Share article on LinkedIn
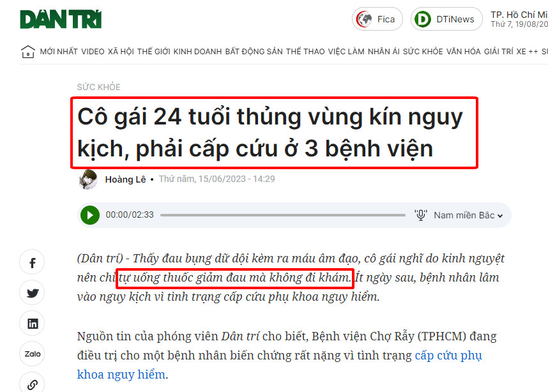 pyautogui.click(x=32, y=324)
